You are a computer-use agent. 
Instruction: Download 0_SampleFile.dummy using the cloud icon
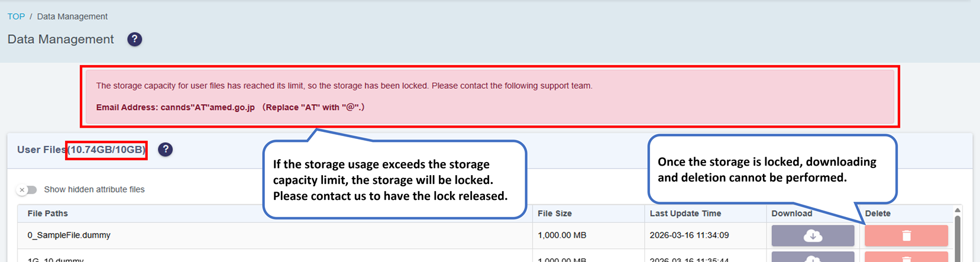813,235
